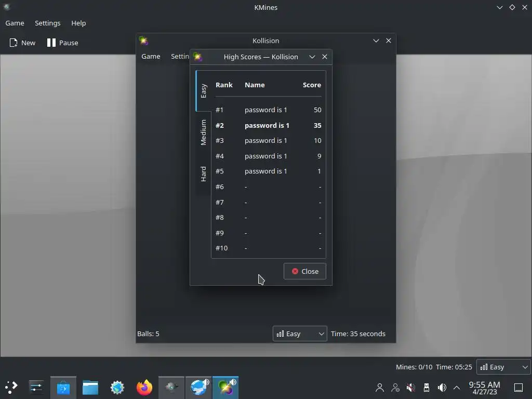Minimize the KMines window chevron
Image resolution: width=532 pixels, height=399 pixels.
tap(500, 7)
